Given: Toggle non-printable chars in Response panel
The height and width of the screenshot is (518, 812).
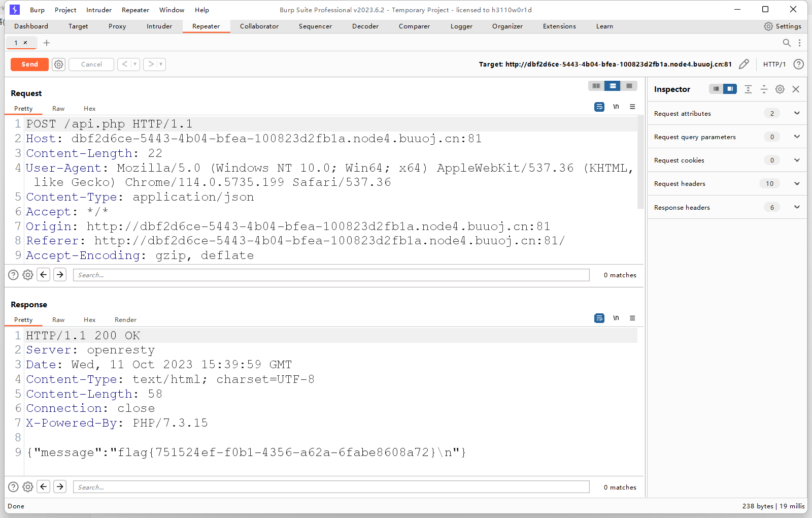Looking at the screenshot, I should click(x=616, y=318).
